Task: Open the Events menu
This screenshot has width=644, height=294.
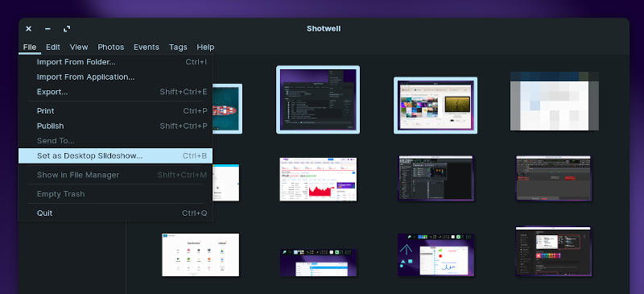Action: (147, 48)
